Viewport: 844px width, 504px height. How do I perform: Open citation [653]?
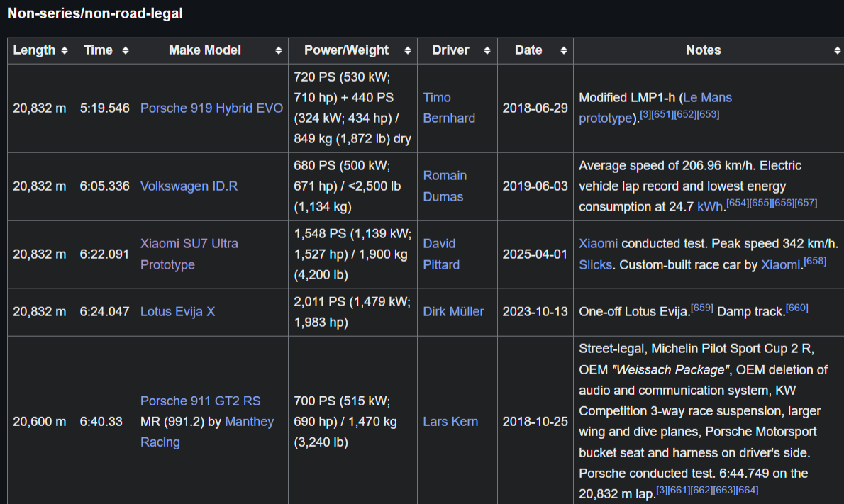(x=708, y=114)
